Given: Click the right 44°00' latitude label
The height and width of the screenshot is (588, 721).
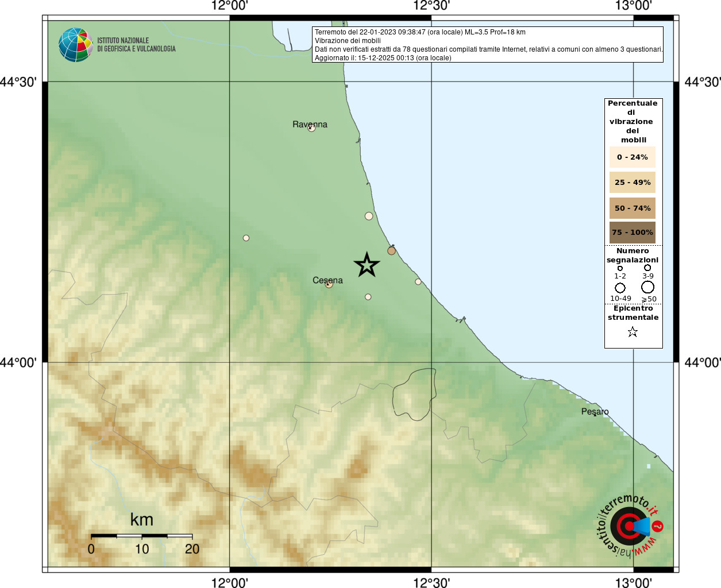Looking at the screenshot, I should click(702, 362).
